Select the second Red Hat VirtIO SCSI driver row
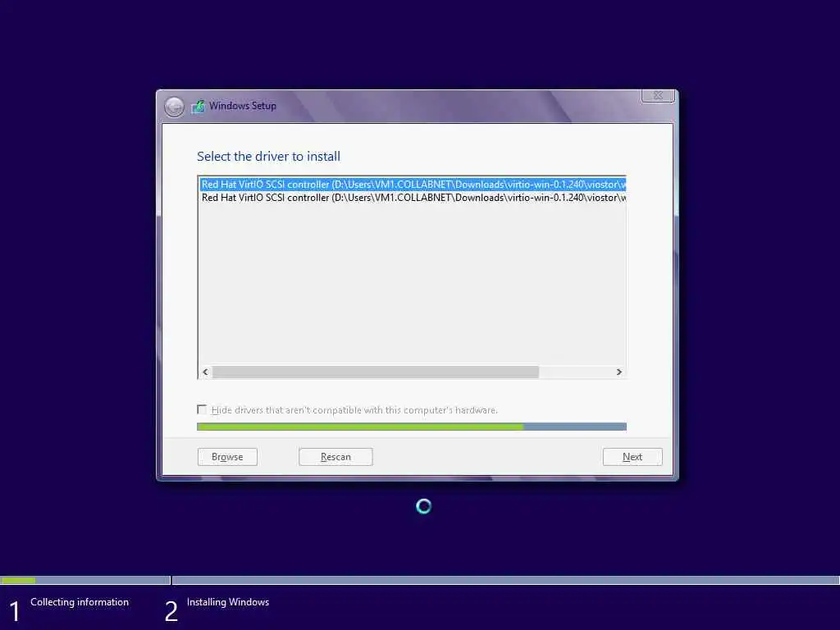 coord(413,198)
